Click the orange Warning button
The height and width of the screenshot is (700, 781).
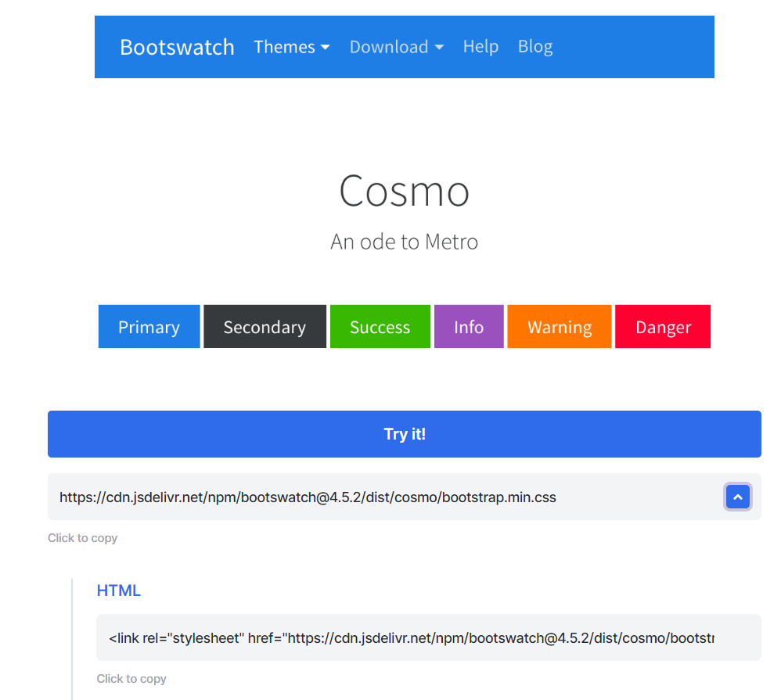(560, 327)
